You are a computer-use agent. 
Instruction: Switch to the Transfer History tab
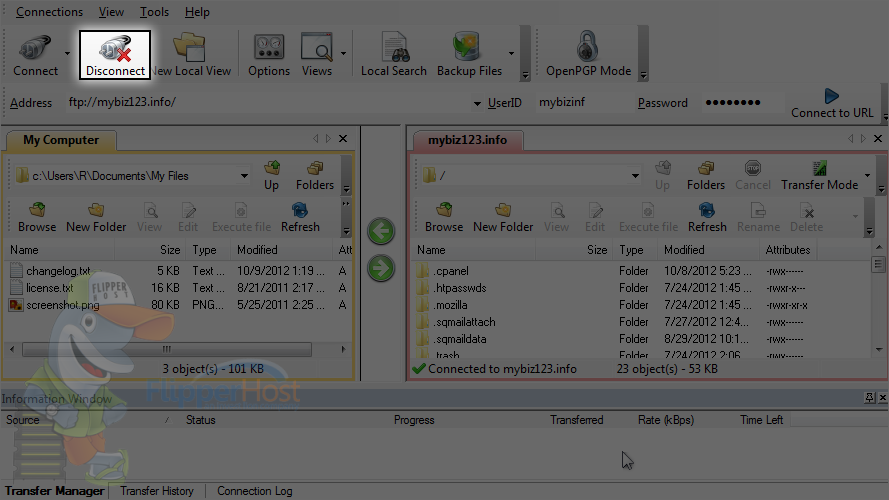156,491
